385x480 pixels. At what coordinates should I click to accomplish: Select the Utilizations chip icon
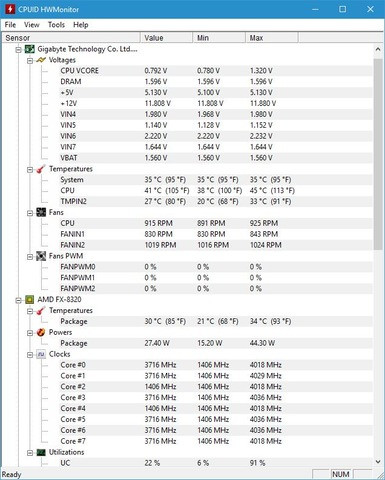click(41, 452)
